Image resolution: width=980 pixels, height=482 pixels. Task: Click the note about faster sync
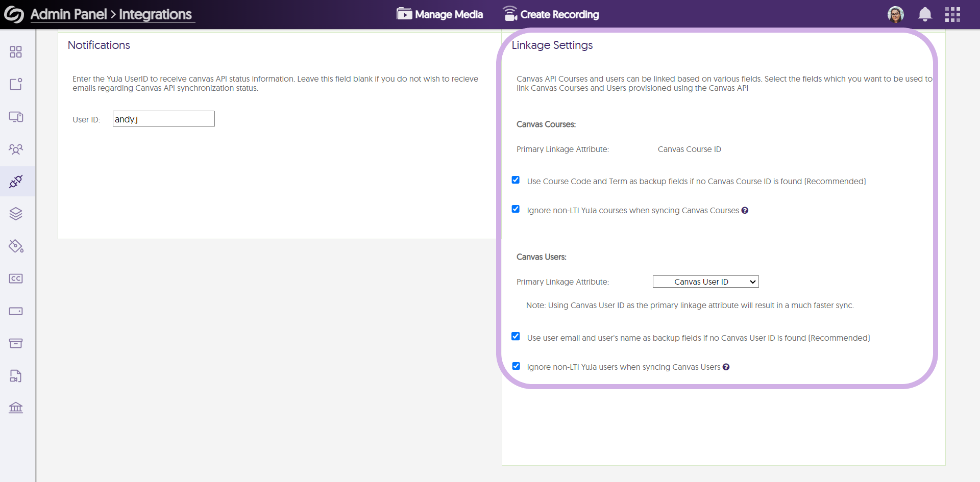click(x=690, y=306)
